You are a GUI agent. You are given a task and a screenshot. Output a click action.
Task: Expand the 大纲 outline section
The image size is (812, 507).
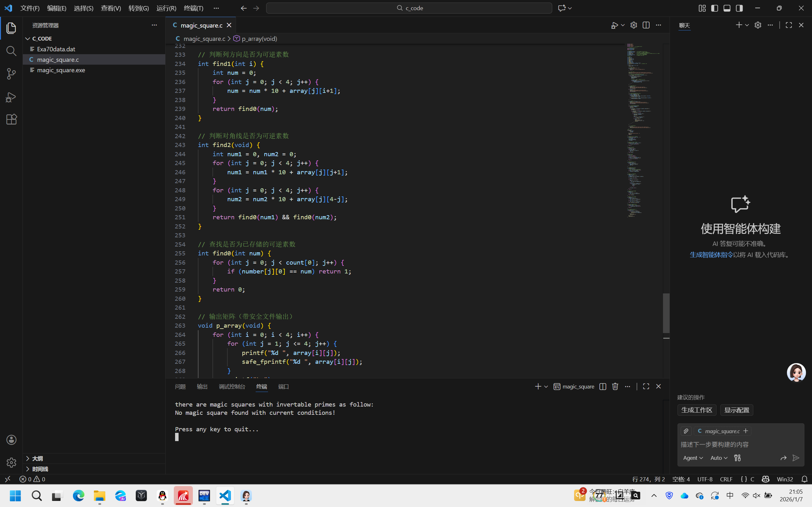[x=37, y=459]
